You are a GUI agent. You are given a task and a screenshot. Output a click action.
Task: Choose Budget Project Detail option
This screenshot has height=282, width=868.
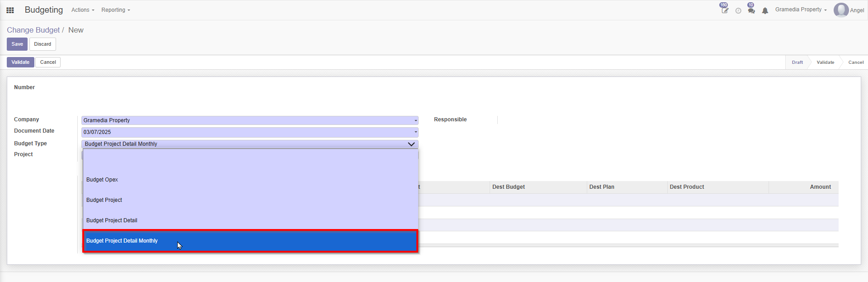pyautogui.click(x=250, y=220)
